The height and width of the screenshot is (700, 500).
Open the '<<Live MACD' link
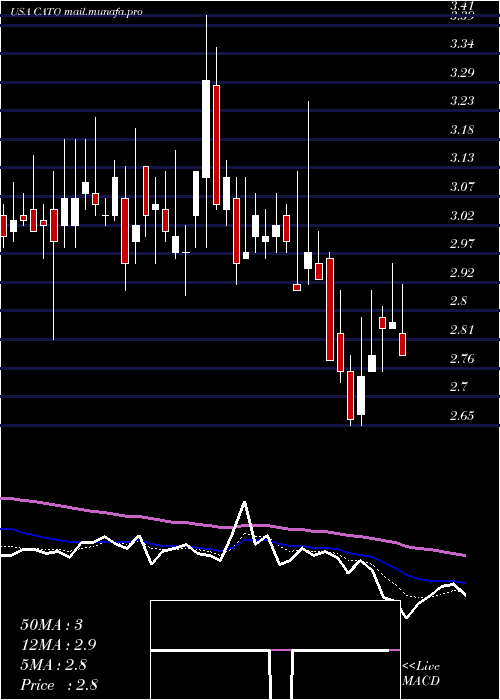[x=421, y=673]
